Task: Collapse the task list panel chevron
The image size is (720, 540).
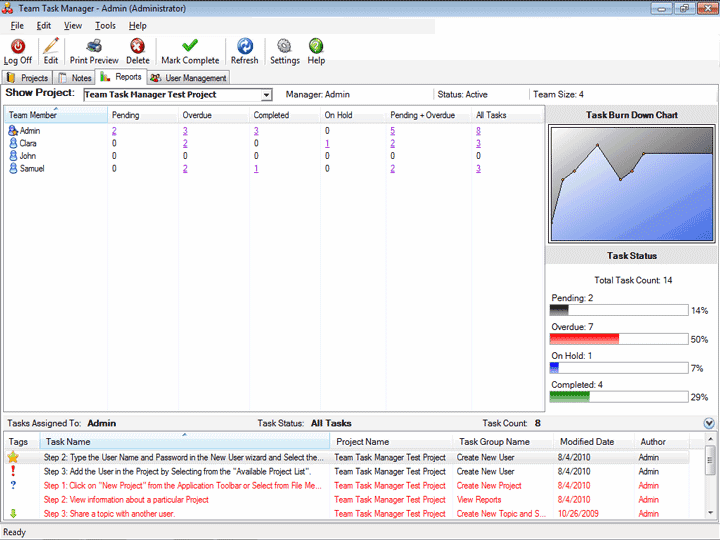Action: pyautogui.click(x=709, y=424)
